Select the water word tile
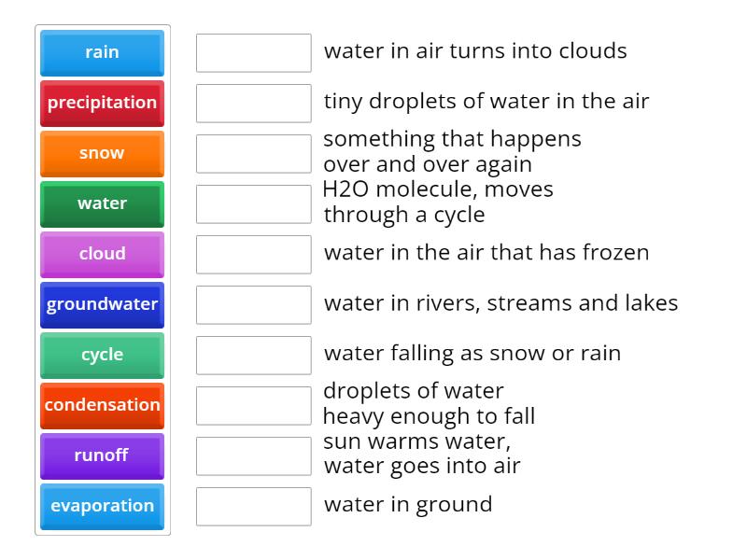747x560 pixels. pos(102,204)
